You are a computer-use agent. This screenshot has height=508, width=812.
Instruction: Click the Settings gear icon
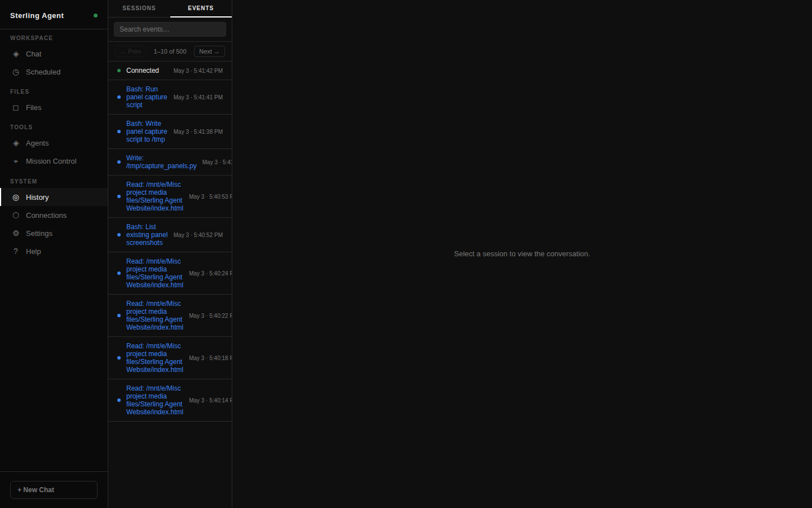tap(16, 234)
